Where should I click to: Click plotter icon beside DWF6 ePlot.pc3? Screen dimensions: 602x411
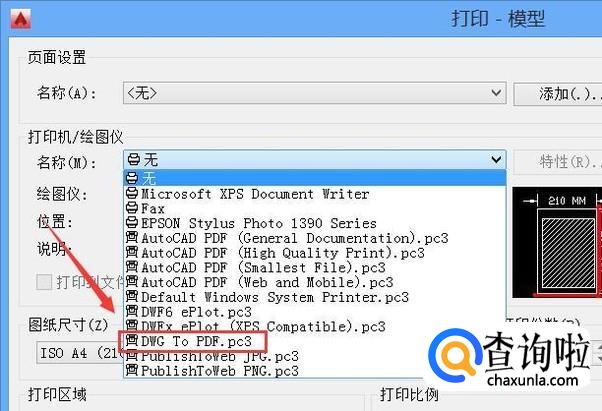pos(132,311)
